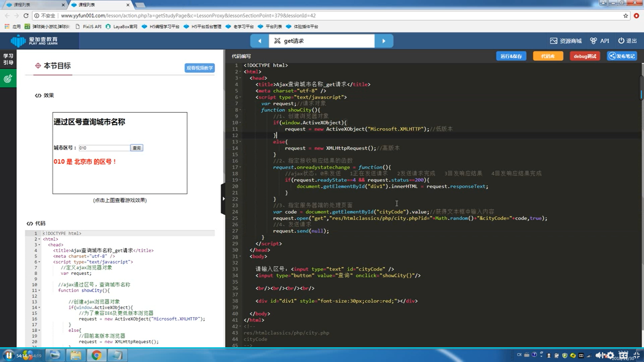Close the first 课程列表 tab
644x362 pixels.
(63, 5)
